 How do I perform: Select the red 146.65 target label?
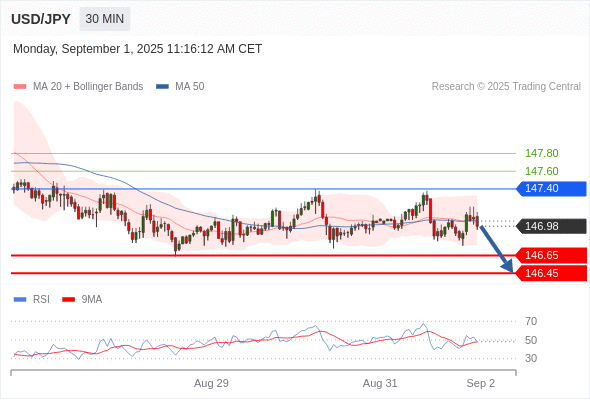coord(551,255)
